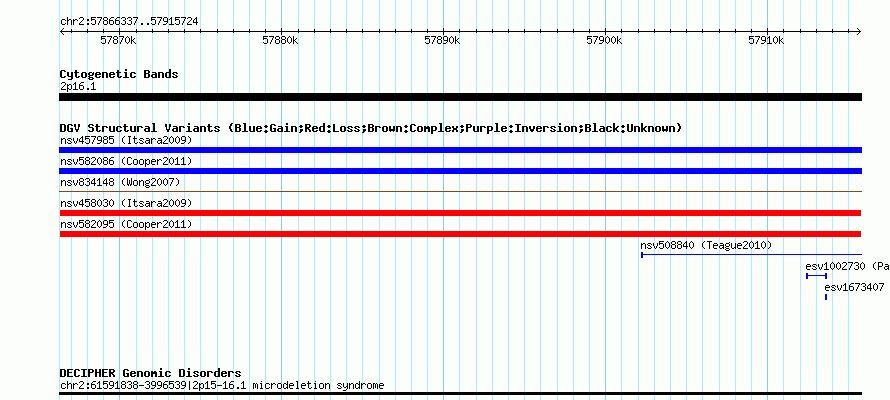Viewport: 890px width, 400px height.
Task: Select the nsv457985 (Itsara2009) label
Action: point(126,140)
